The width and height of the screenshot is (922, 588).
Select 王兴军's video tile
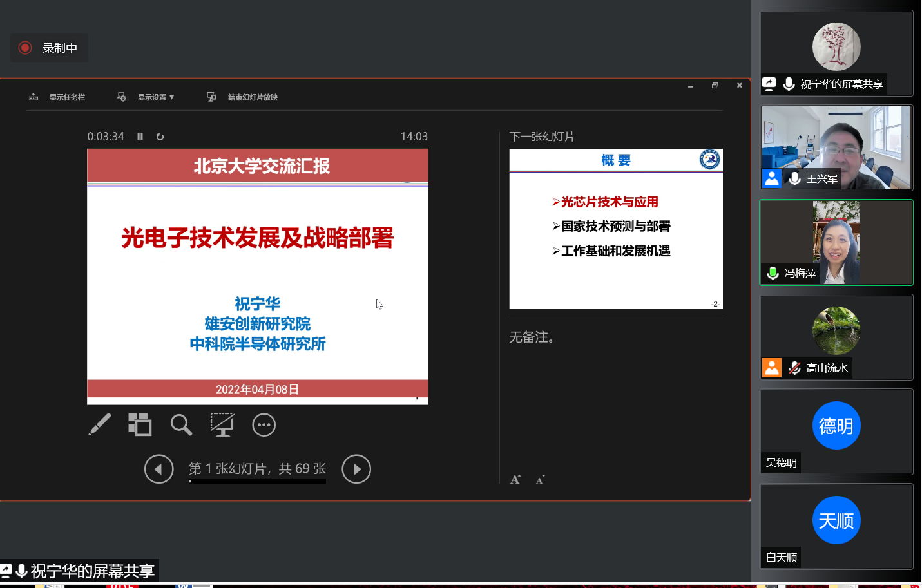[x=836, y=148]
